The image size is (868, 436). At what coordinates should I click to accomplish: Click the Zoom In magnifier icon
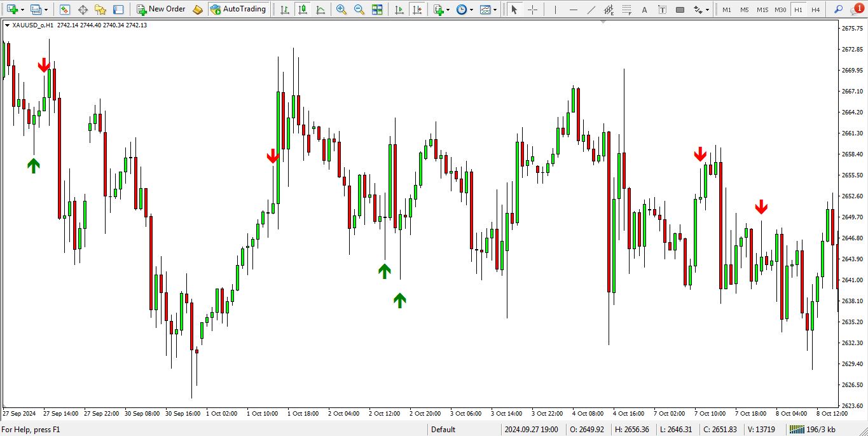[341, 10]
